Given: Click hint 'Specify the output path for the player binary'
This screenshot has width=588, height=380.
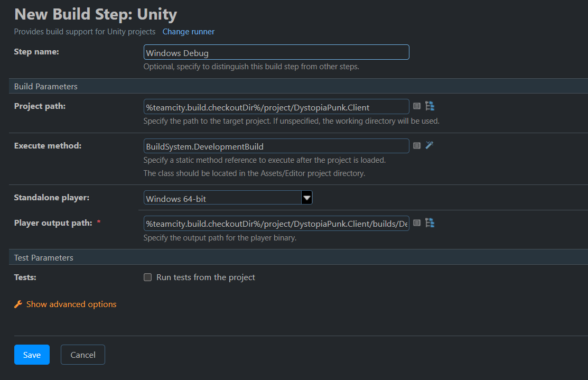Looking at the screenshot, I should pyautogui.click(x=220, y=238).
